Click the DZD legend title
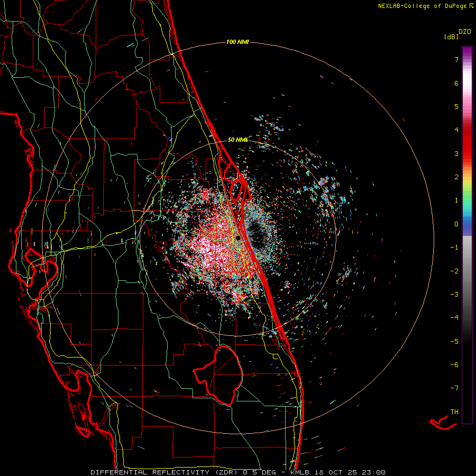The height and width of the screenshot is (476, 476). [465, 32]
